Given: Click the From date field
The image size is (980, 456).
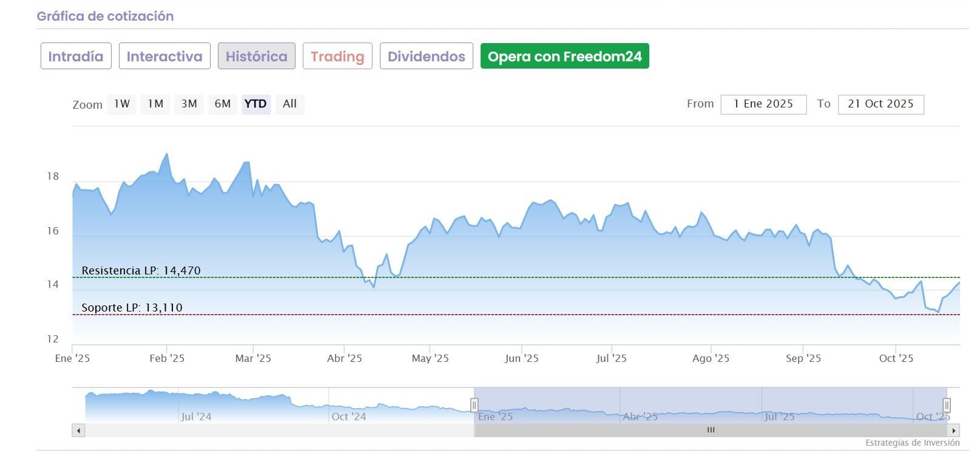Looking at the screenshot, I should [x=763, y=104].
